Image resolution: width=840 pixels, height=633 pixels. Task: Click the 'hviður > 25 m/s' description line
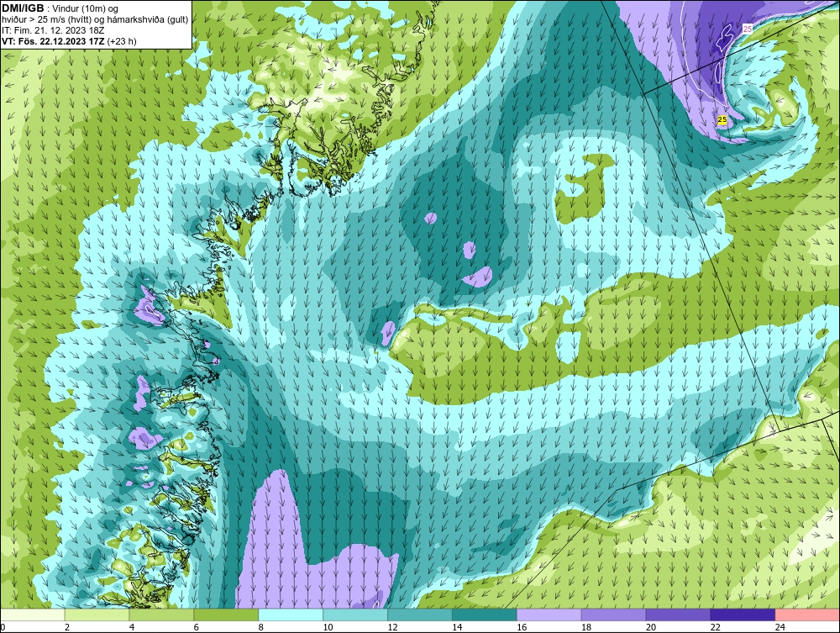pos(95,20)
